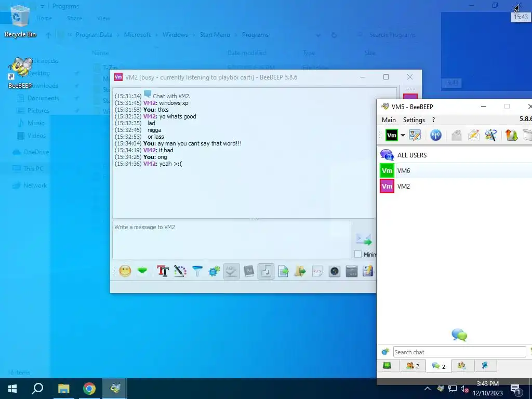Click 'Chat with VM2.' header line
This screenshot has width=532, height=399.
[x=171, y=96]
